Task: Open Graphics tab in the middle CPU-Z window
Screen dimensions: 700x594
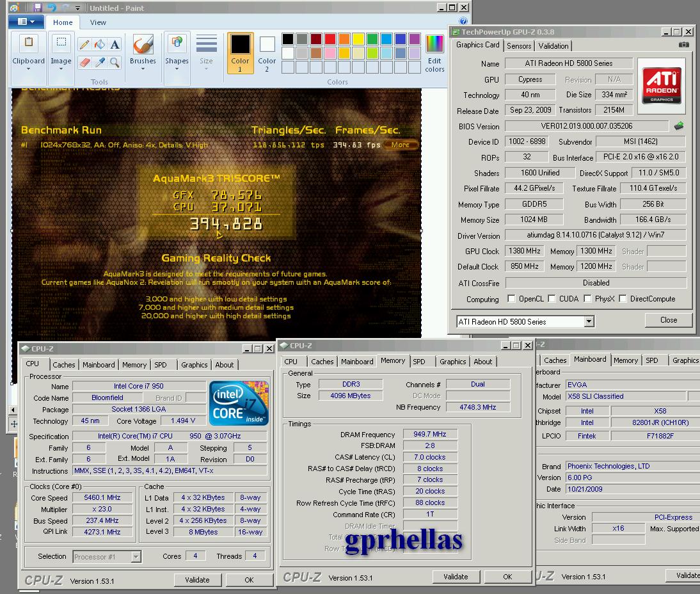Action: tap(452, 362)
